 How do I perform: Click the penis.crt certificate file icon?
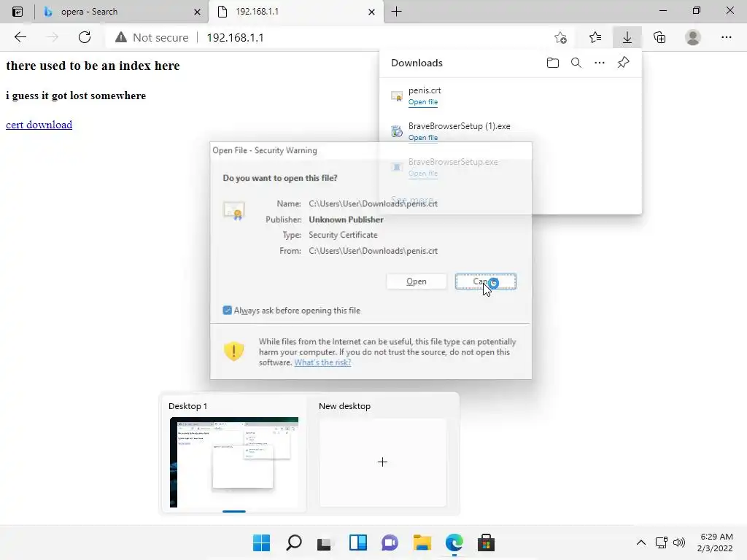point(397,96)
